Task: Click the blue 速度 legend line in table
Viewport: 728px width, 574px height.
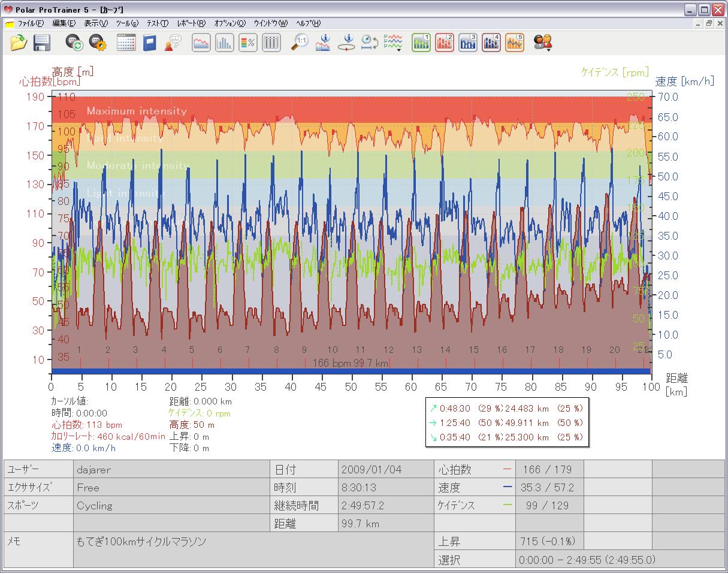Action: [x=508, y=488]
